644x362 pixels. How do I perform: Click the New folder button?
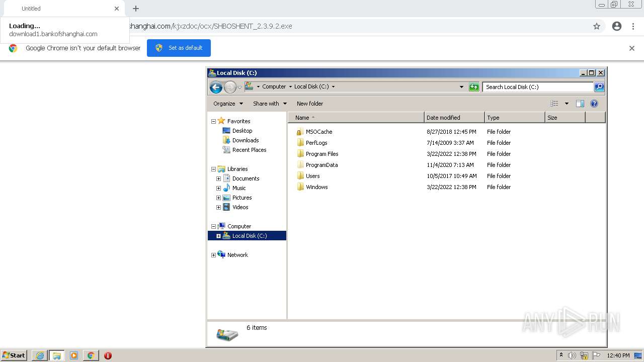(x=310, y=104)
